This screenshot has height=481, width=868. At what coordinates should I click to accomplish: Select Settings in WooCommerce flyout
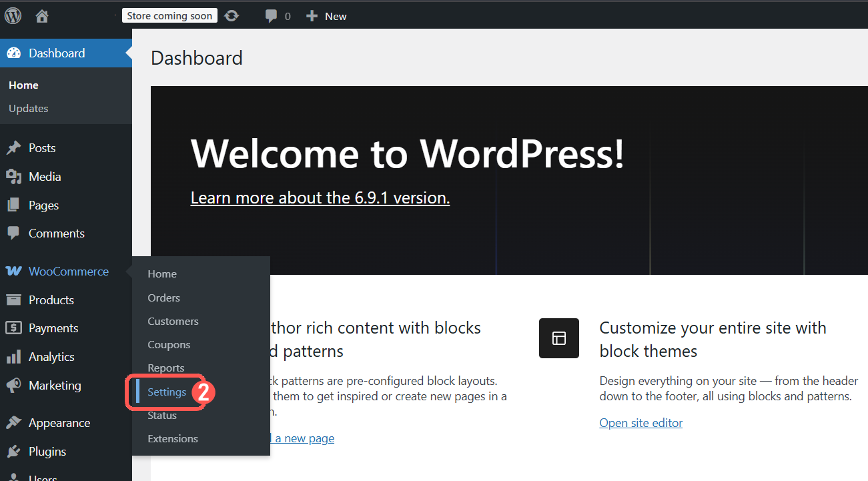[167, 392]
